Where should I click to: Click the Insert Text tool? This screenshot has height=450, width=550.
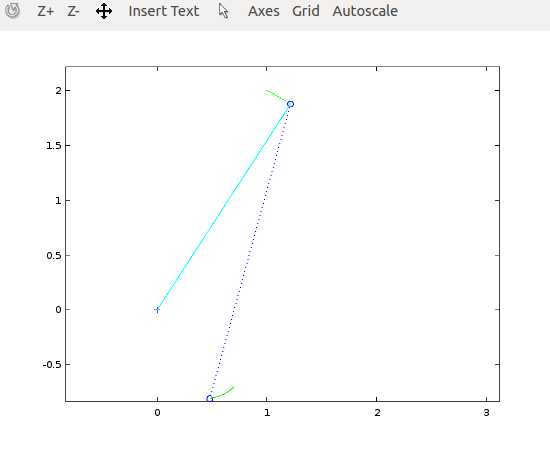point(164,11)
